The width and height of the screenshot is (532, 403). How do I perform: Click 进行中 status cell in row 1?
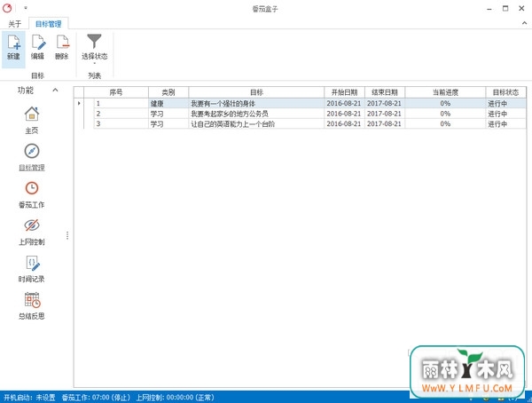pos(505,103)
